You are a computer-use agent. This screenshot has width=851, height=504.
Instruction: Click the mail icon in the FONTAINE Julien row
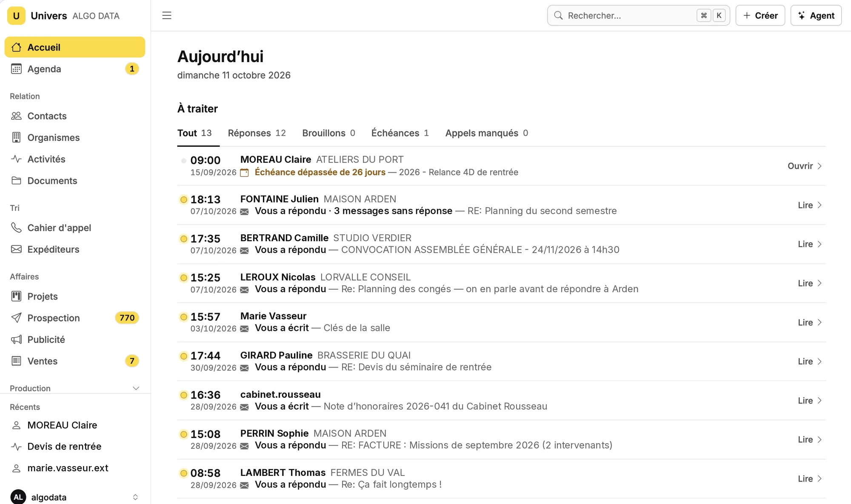tap(244, 212)
